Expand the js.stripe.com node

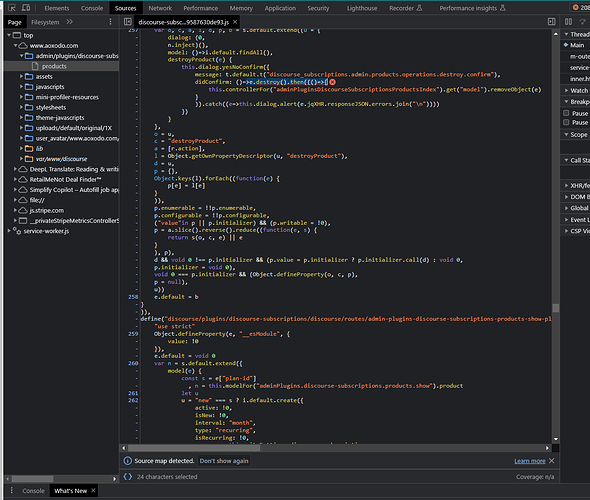coord(15,210)
